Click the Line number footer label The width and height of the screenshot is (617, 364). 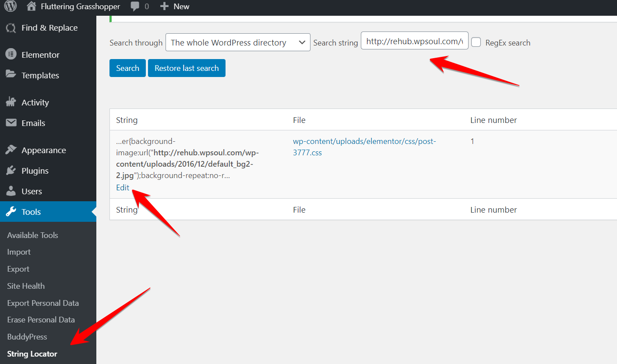click(x=494, y=210)
